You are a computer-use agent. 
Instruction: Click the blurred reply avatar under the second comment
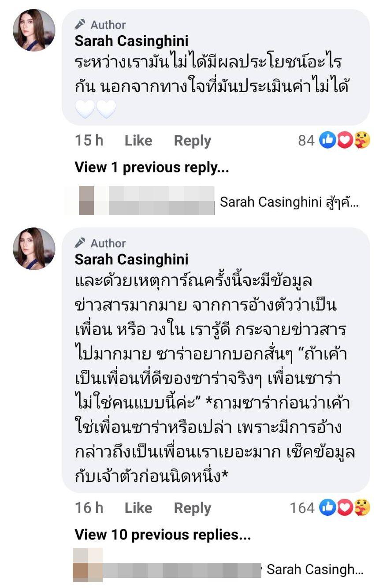coord(87,565)
